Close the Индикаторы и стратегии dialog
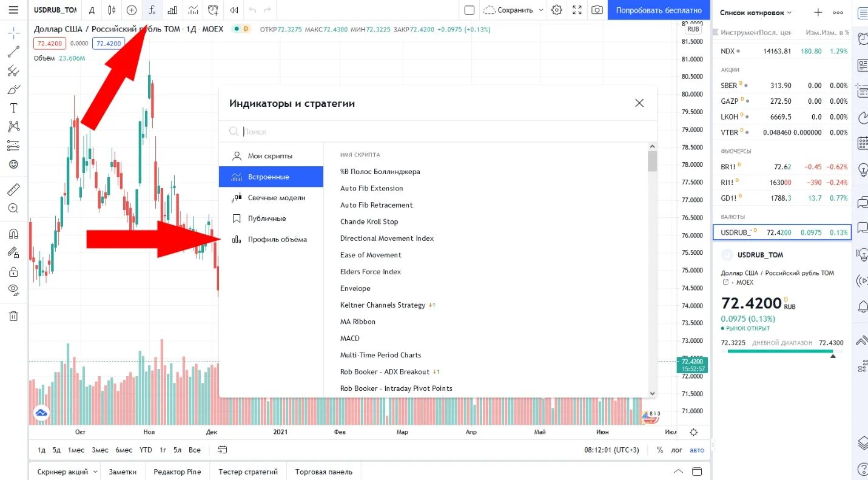Viewport: 868px width, 480px height. (639, 103)
